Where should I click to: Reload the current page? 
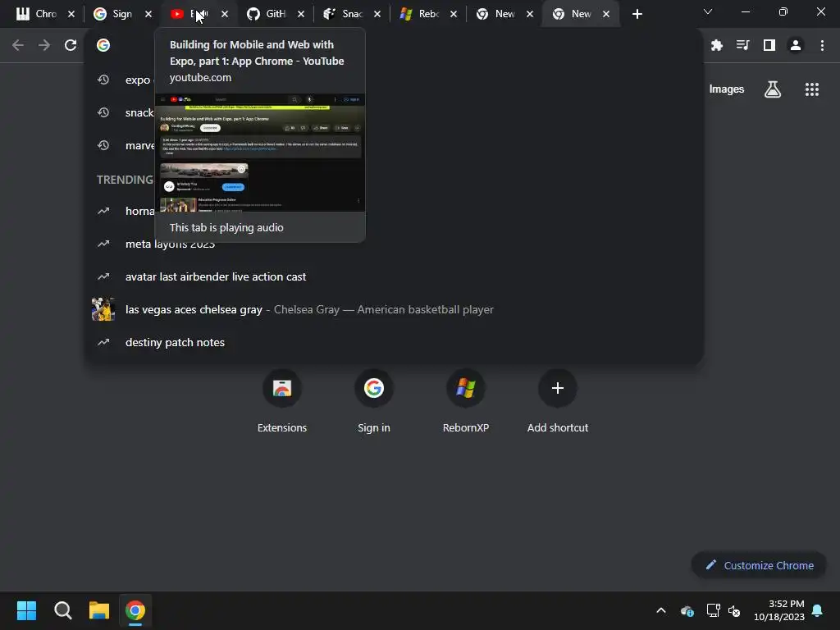71,46
